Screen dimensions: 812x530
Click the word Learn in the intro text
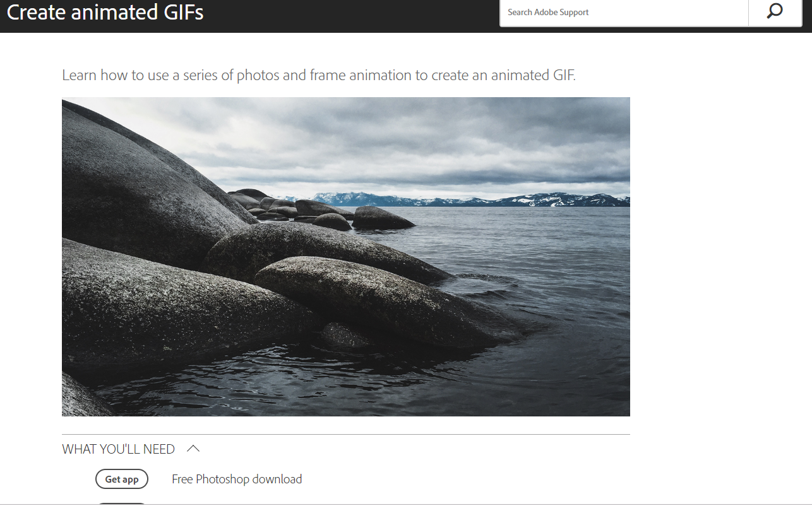click(80, 75)
